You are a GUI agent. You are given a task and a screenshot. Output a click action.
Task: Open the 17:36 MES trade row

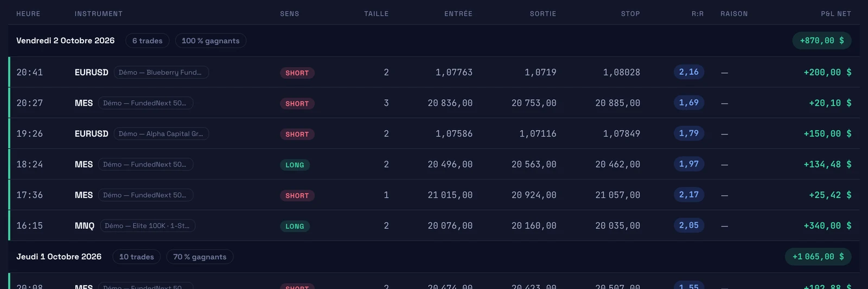(434, 195)
